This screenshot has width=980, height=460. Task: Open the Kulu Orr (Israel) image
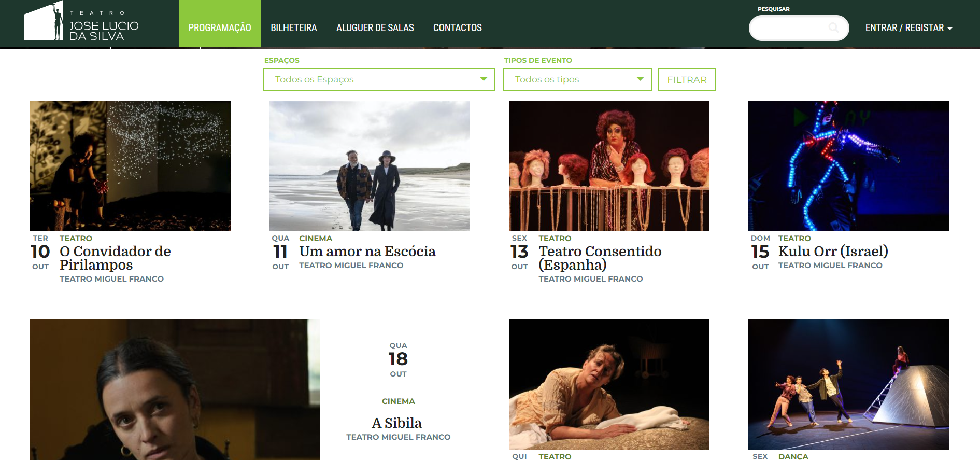(x=849, y=165)
